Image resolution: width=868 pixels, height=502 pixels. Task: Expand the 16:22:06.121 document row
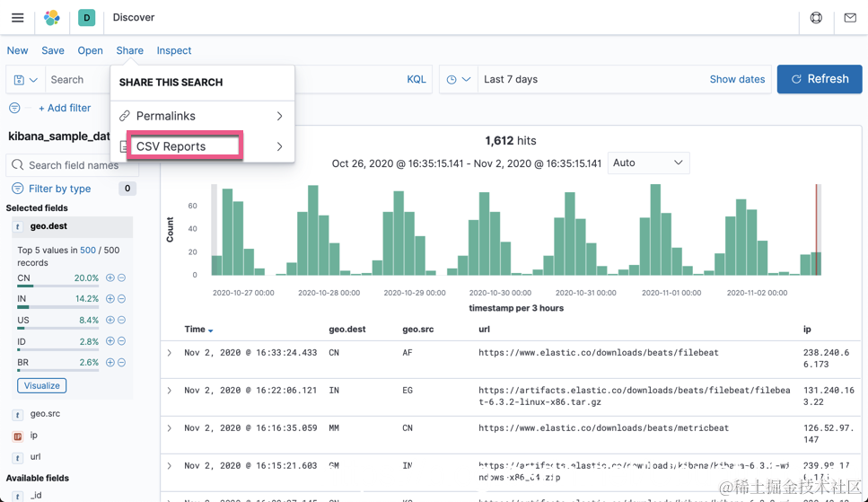170,390
